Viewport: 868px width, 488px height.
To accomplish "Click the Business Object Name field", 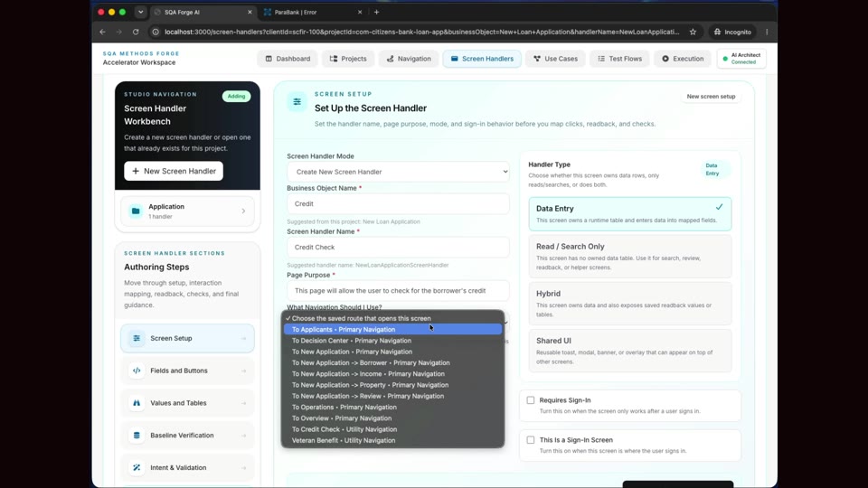I will (x=398, y=203).
